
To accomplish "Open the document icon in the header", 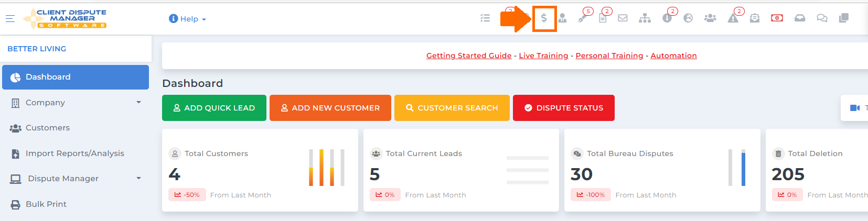I will [x=603, y=18].
